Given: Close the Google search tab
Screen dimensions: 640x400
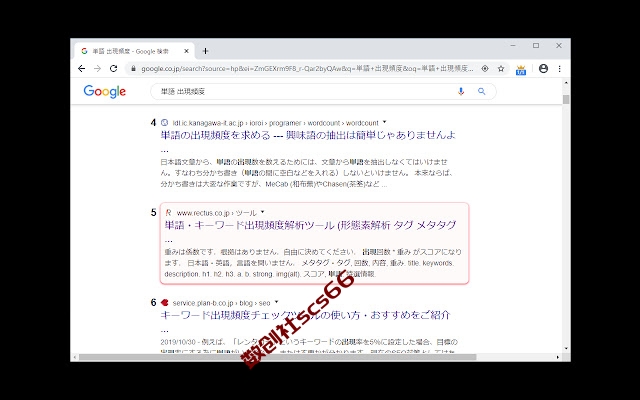Looking at the screenshot, I should pos(187,51).
